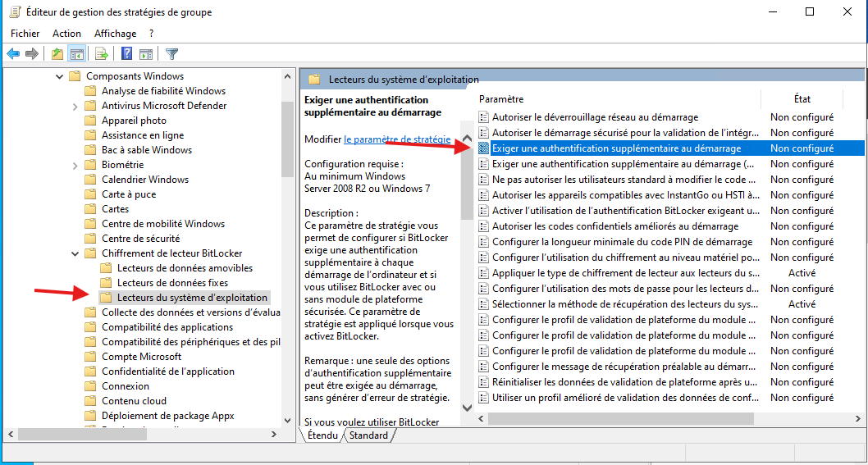
Task: Click settings list scroll left arrow
Action: click(x=481, y=418)
